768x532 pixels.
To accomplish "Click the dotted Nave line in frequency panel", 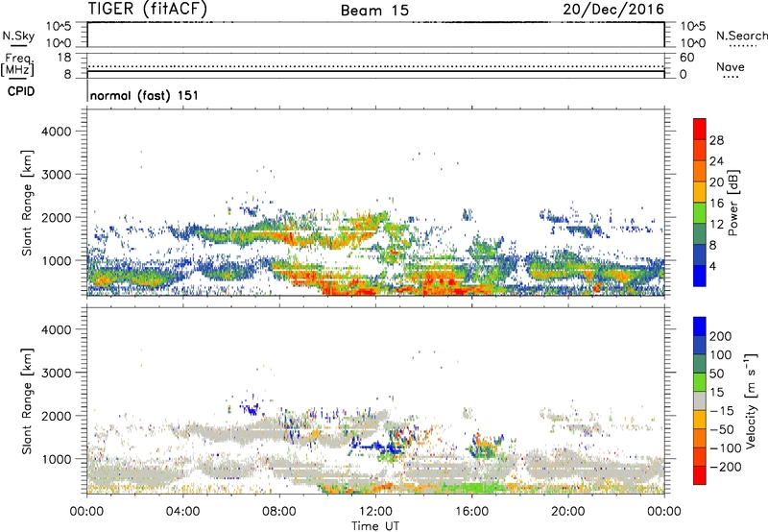I will click(x=375, y=66).
